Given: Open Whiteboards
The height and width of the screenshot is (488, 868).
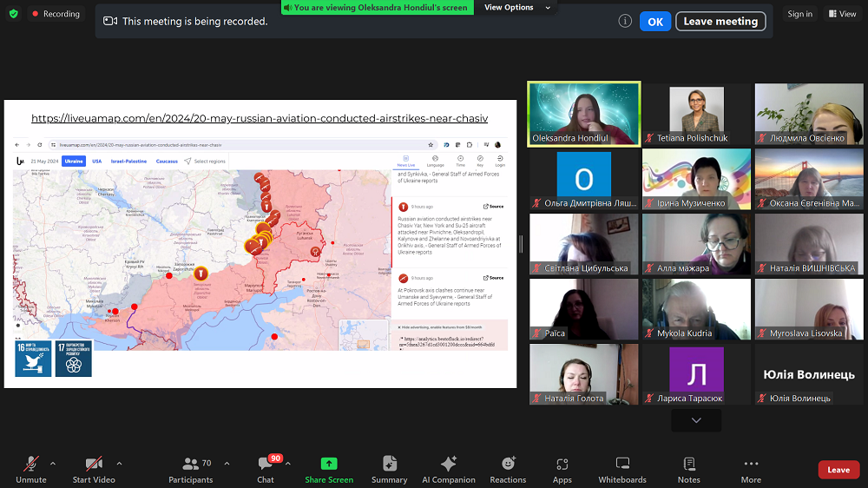Looking at the screenshot, I should [622, 469].
